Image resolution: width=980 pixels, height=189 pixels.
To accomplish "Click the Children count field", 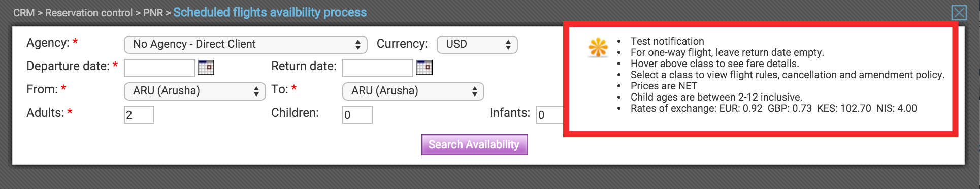I will click(x=357, y=115).
